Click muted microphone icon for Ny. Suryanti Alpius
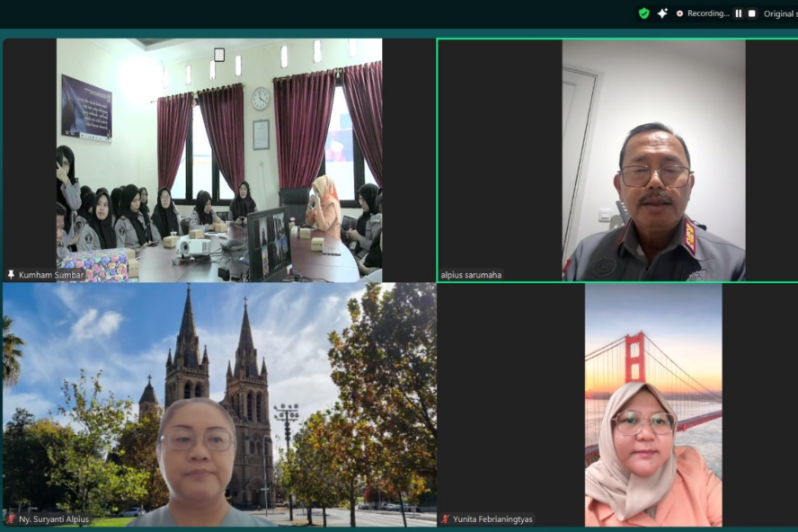This screenshot has width=798, height=532. 11,519
